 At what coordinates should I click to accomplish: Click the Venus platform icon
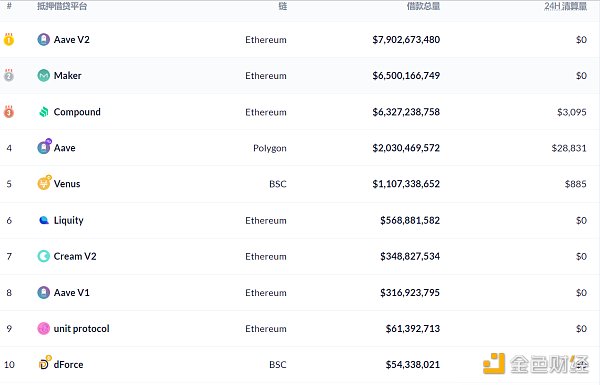[x=44, y=183]
